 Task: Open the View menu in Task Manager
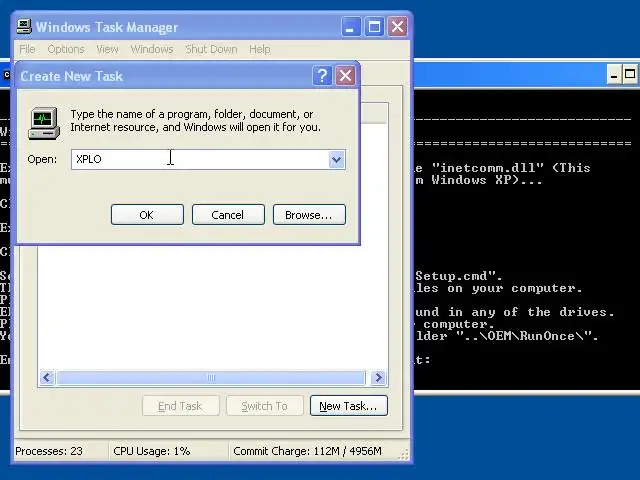pyautogui.click(x=107, y=49)
